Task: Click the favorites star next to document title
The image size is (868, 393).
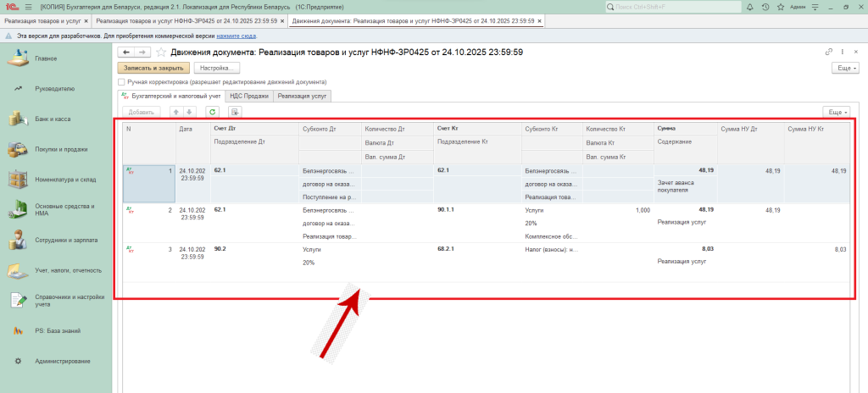Action: click(160, 53)
